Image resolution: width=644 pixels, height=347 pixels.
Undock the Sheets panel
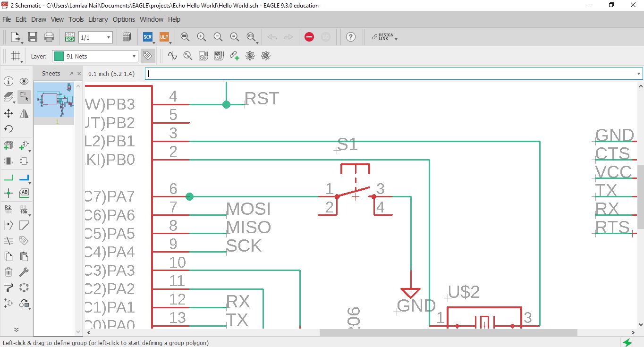[x=71, y=74]
